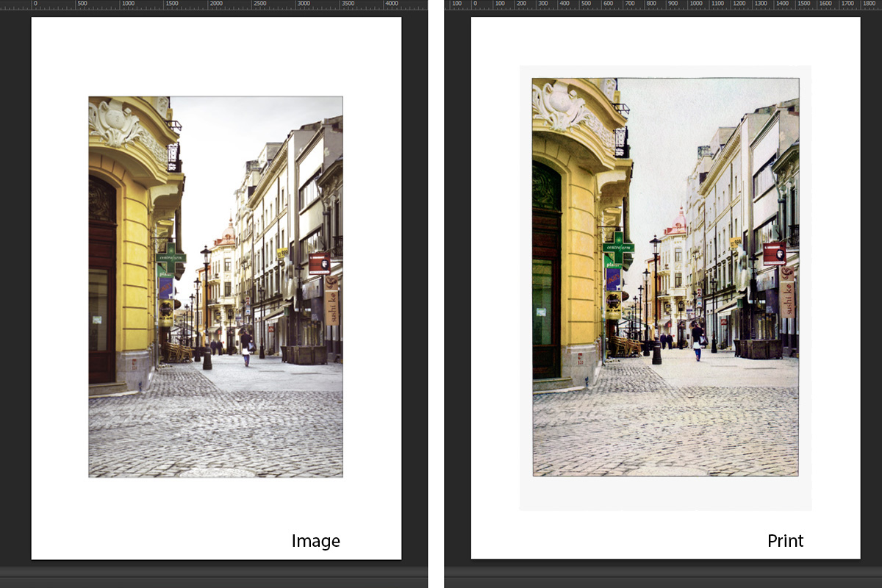Click the walking pedestrian in Image photo
This screenshot has width=882, height=588.
pos(245,348)
